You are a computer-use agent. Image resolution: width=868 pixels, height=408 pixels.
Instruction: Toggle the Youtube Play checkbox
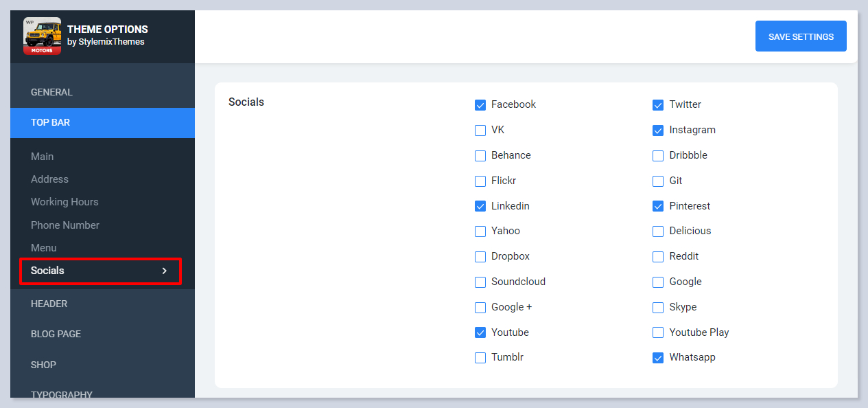(x=658, y=333)
